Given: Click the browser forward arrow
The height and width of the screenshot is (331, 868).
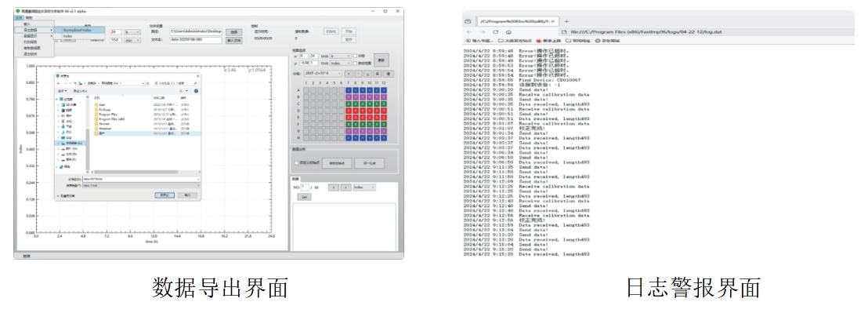Looking at the screenshot, I should point(483,32).
